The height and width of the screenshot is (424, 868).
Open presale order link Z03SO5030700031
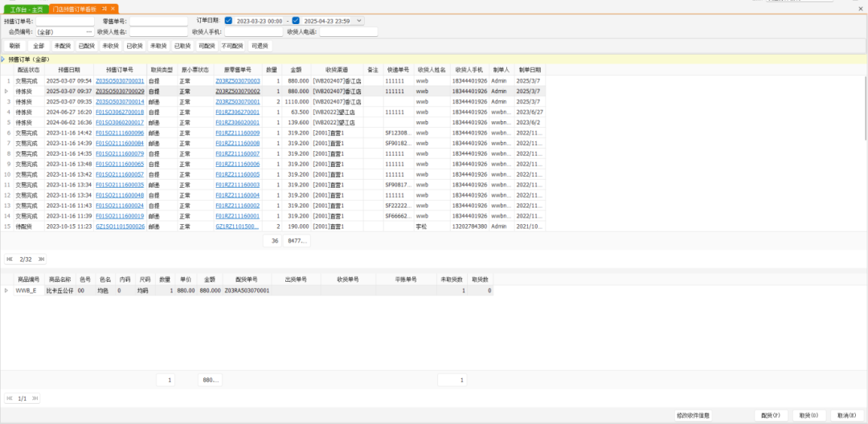(x=120, y=81)
